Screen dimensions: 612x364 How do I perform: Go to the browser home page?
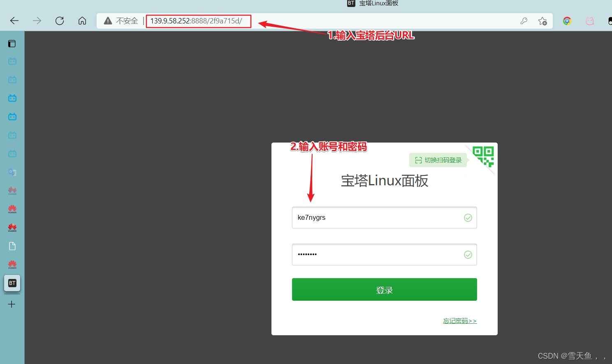click(x=82, y=21)
